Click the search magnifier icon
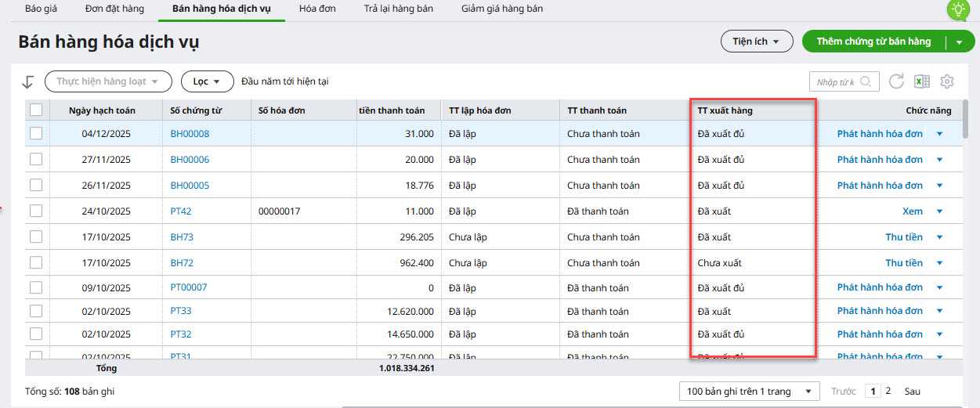This screenshot has height=408, width=980. pyautogui.click(x=866, y=81)
